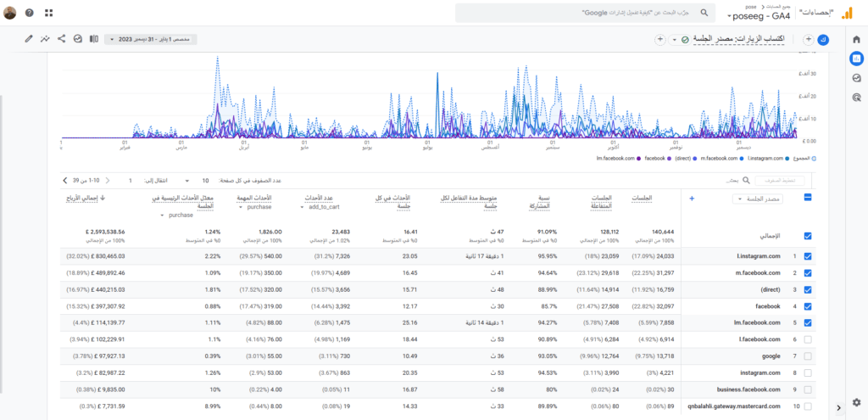Click the Edit comparisons columns icon
The height and width of the screenshot is (420, 868).
point(94,39)
